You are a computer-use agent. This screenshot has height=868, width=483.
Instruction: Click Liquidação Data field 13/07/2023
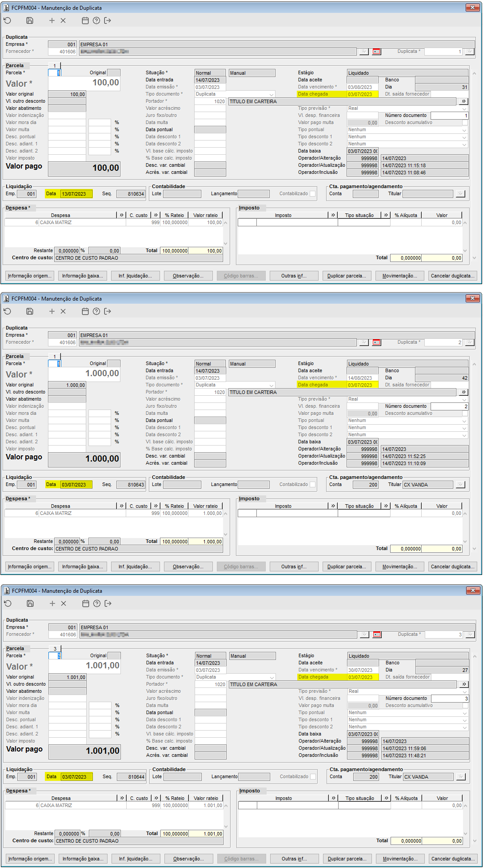(76, 194)
